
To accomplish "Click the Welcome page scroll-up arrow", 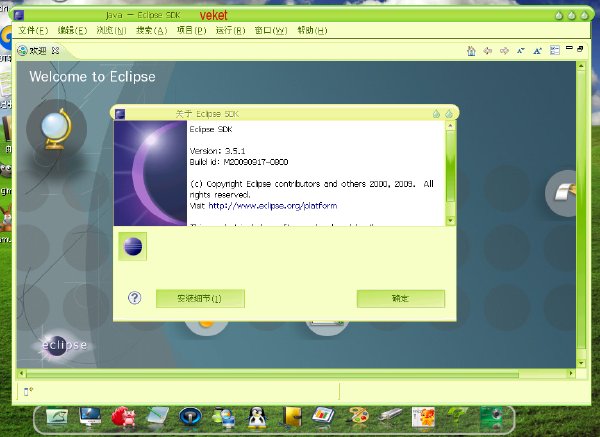I will pos(581,66).
